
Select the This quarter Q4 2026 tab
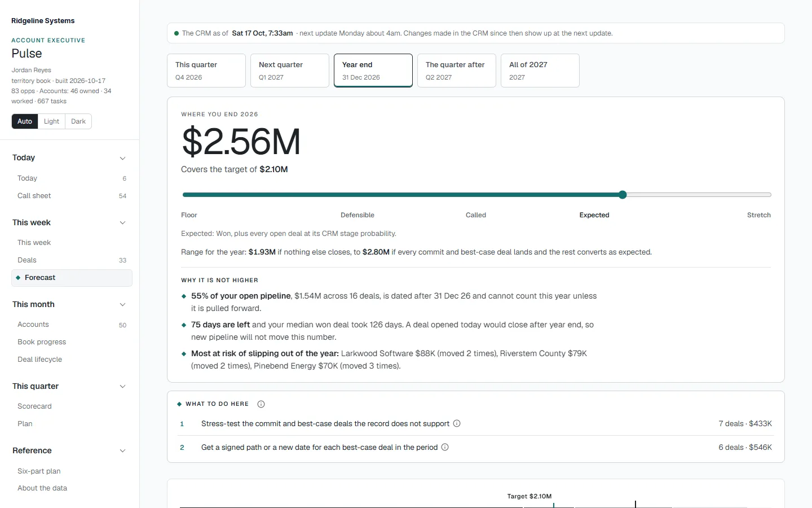pyautogui.click(x=206, y=71)
